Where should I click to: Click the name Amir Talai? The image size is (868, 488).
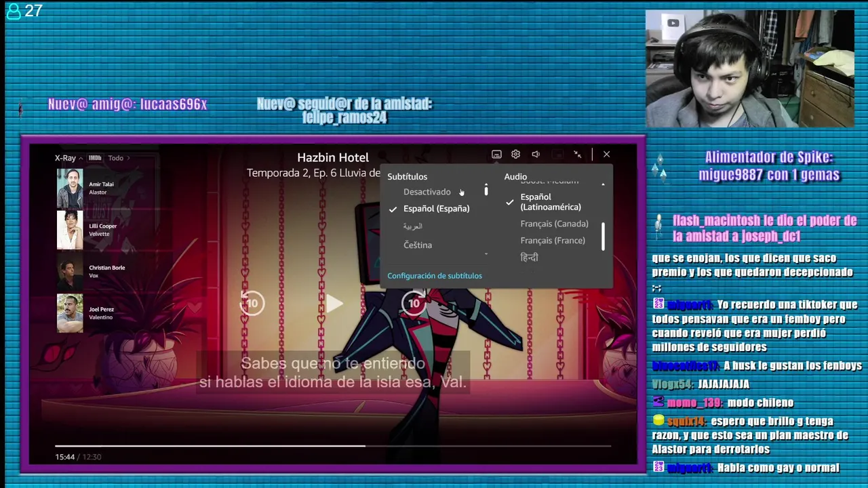(x=101, y=184)
